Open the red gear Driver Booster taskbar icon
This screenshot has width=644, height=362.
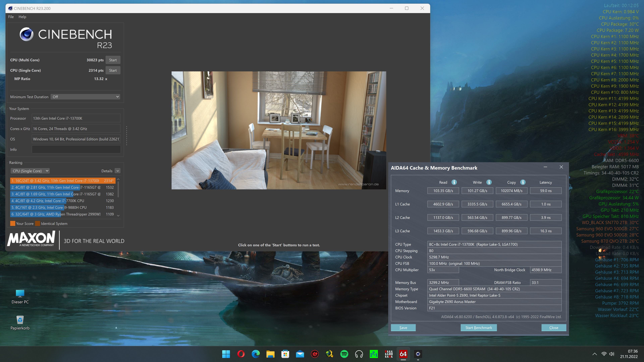pyautogui.click(x=314, y=354)
